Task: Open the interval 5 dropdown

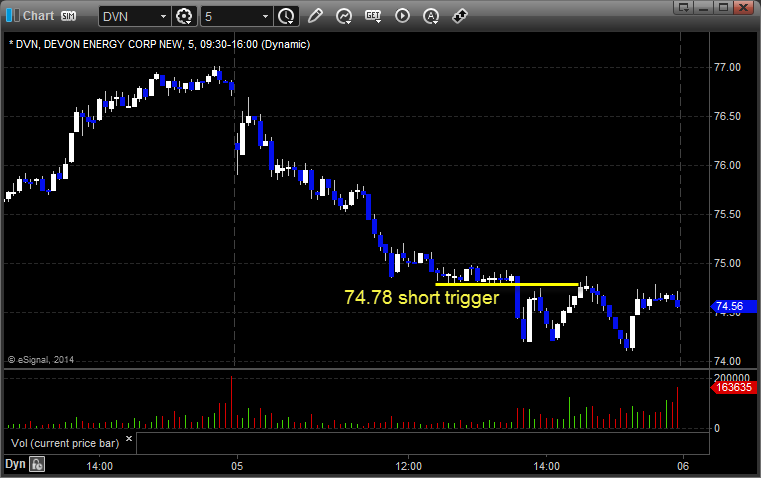Action: click(265, 16)
